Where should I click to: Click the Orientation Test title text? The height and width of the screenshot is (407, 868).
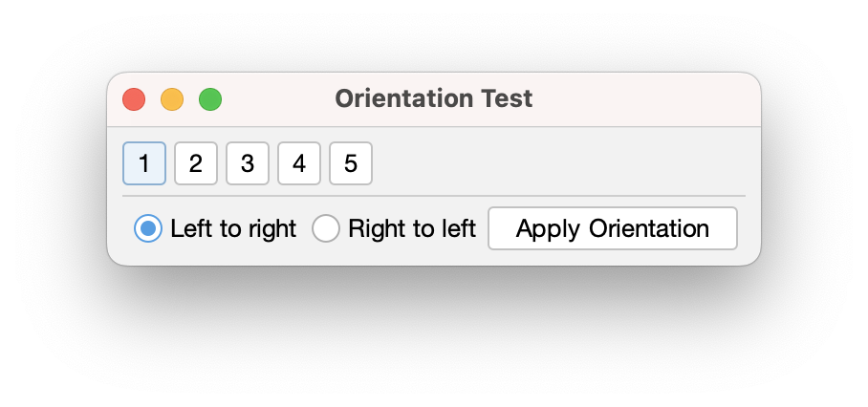tap(433, 98)
